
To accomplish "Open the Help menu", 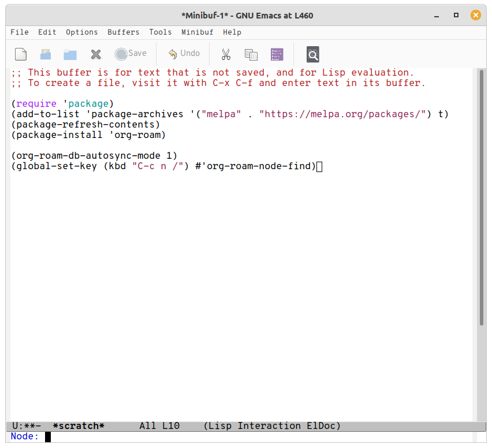I will click(232, 32).
